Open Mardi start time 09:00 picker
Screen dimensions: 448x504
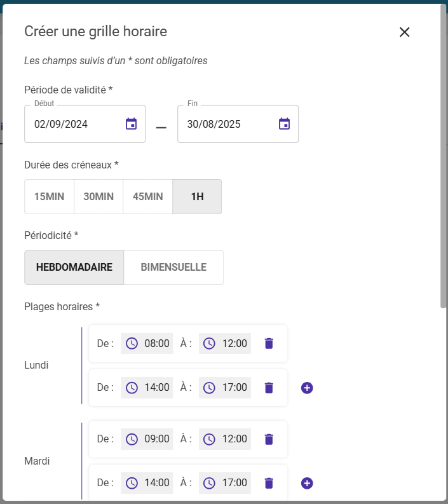point(147,439)
